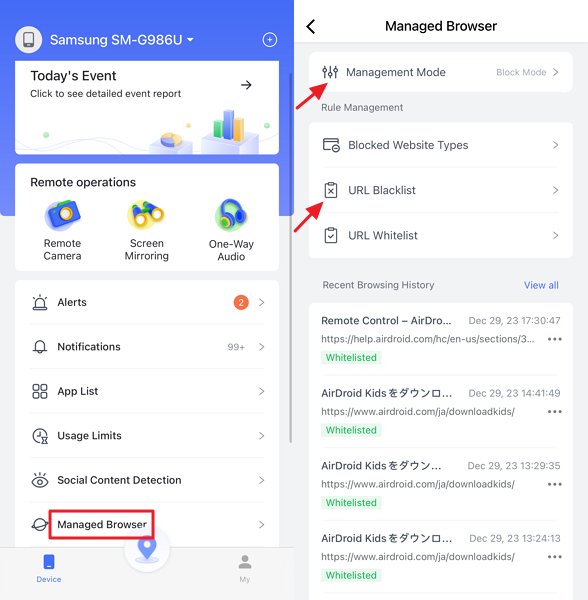Open the URL Blacklist entry
Image resolution: width=588 pixels, height=600 pixels.
click(441, 190)
